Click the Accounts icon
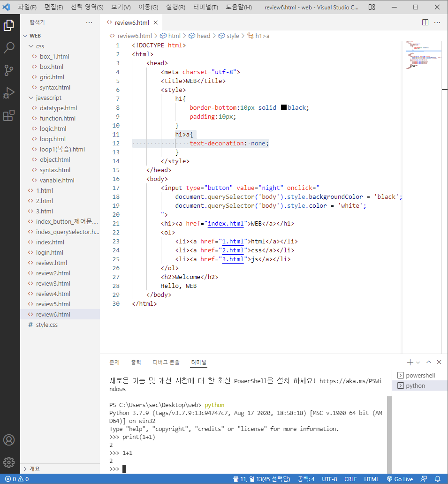The image size is (448, 484). pos(9,440)
